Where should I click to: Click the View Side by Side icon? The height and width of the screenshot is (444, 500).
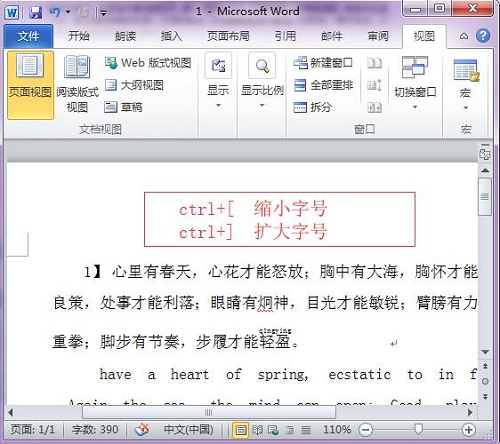374,63
